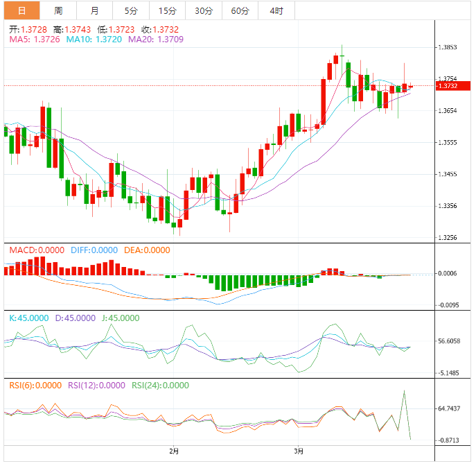476x466 pixels.
Task: Click the J:45.0000 KDJ label
Action: click(x=121, y=318)
